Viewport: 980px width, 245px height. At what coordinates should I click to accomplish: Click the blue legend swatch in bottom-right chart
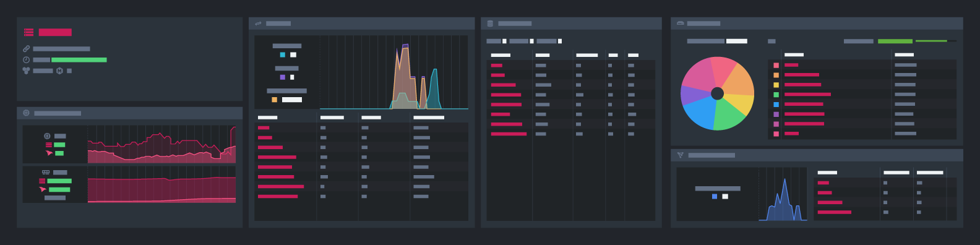click(x=715, y=197)
